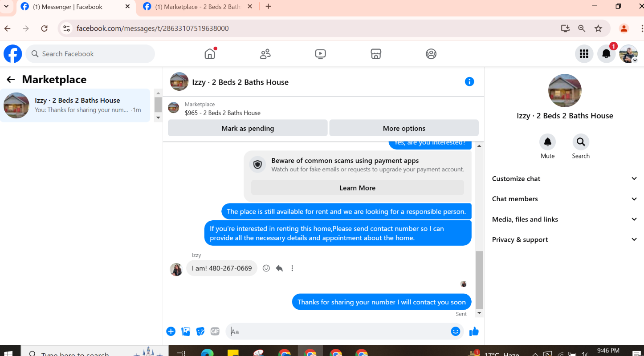Open Friends icon in top navigation
Image resolution: width=644 pixels, height=356 pixels.
coord(265,54)
